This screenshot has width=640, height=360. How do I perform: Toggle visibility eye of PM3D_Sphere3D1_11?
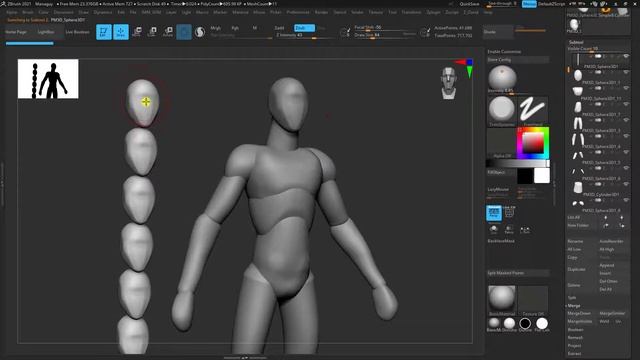(626, 88)
